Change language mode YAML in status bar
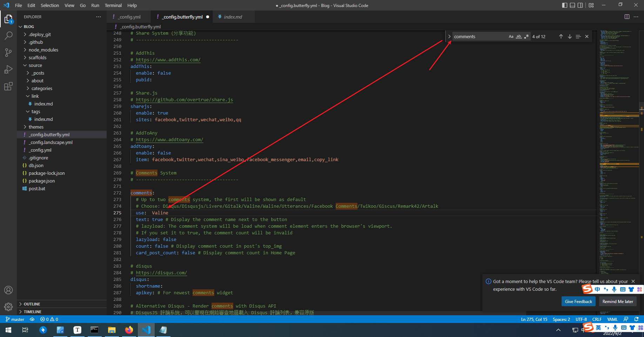644x337 pixels. tap(612, 319)
